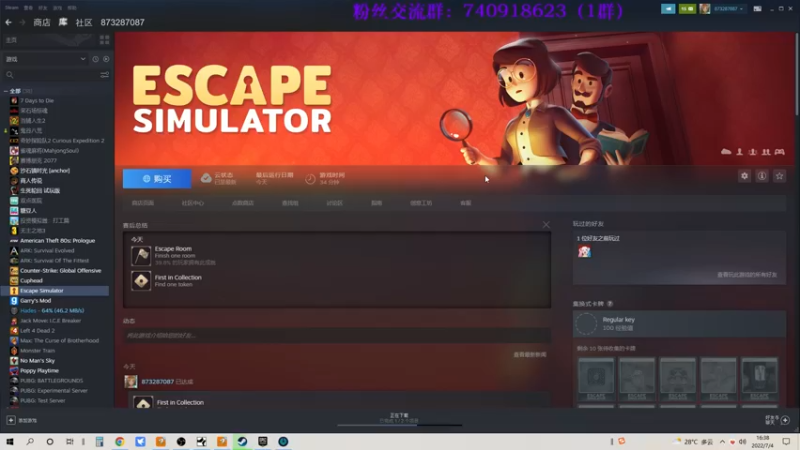
Task: Click the sidebar search magnifier icon
Action: (x=9, y=75)
